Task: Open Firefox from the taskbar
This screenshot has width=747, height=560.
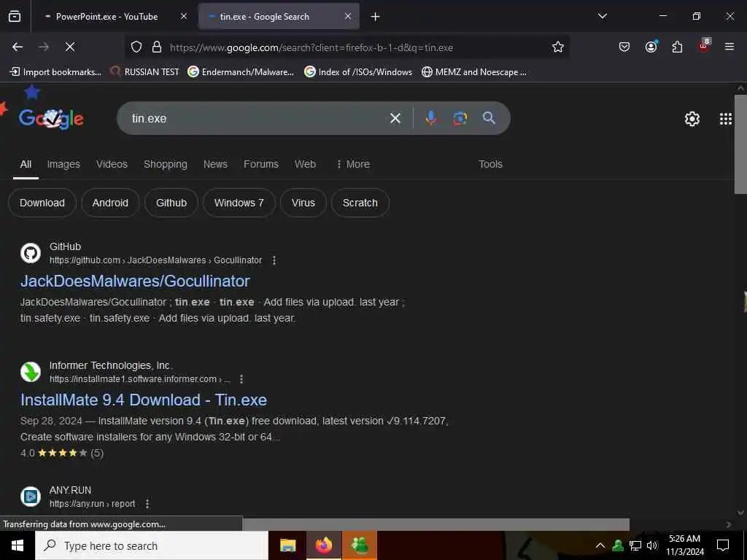Action: coord(323,545)
